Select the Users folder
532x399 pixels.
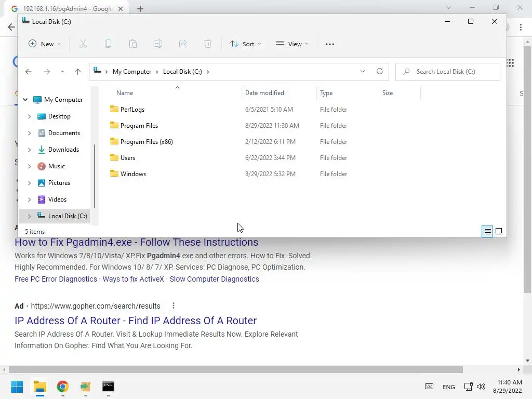point(128,158)
